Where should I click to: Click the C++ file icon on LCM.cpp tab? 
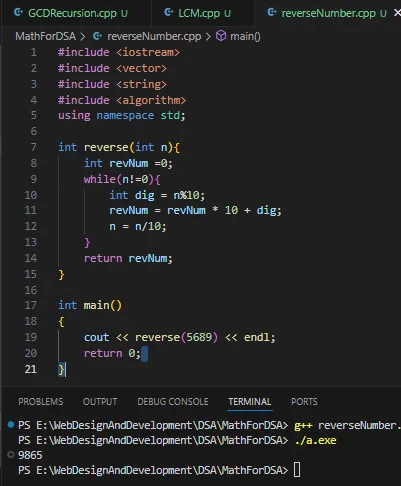tap(169, 13)
